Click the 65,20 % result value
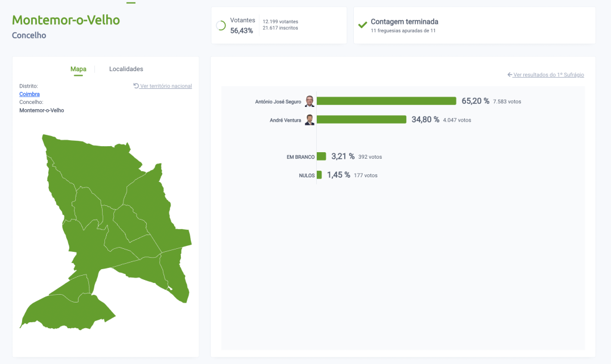This screenshot has width=611, height=364. (x=475, y=101)
